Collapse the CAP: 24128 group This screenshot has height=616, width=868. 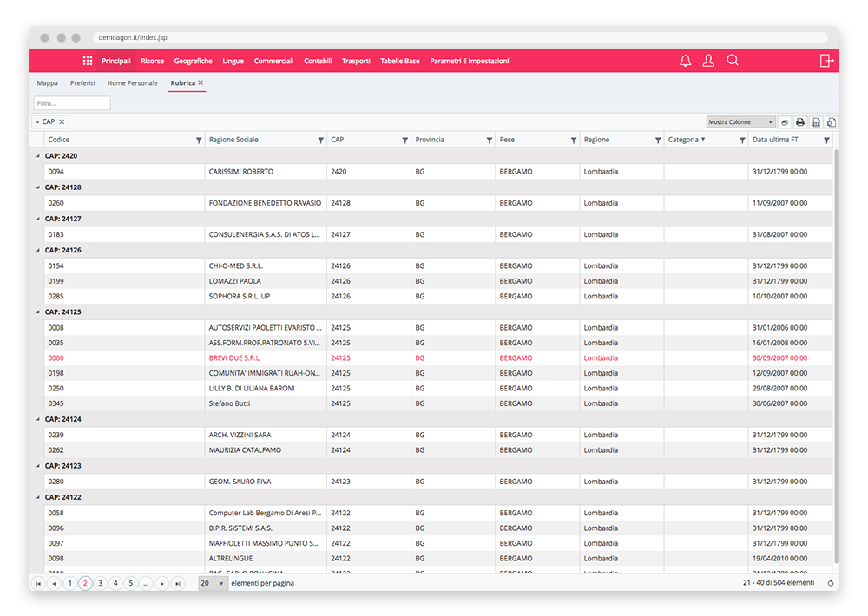(37, 187)
